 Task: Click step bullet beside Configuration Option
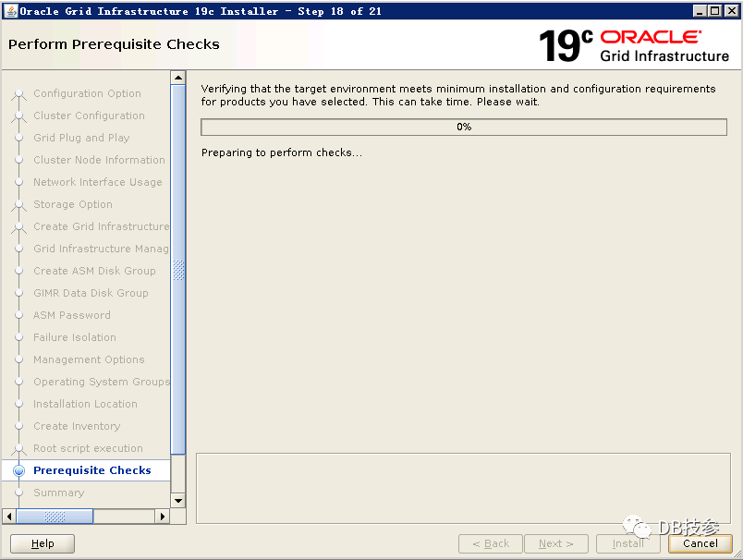click(x=19, y=93)
